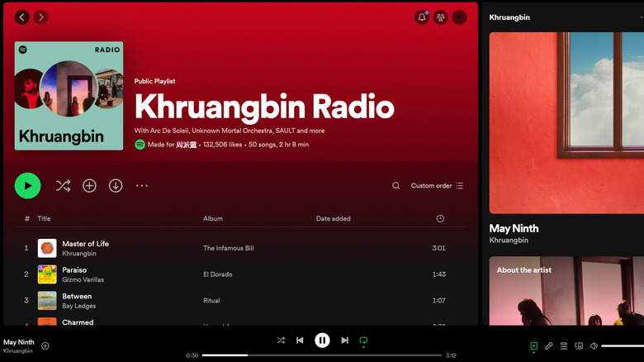Click the back navigation arrow

pyautogui.click(x=21, y=17)
